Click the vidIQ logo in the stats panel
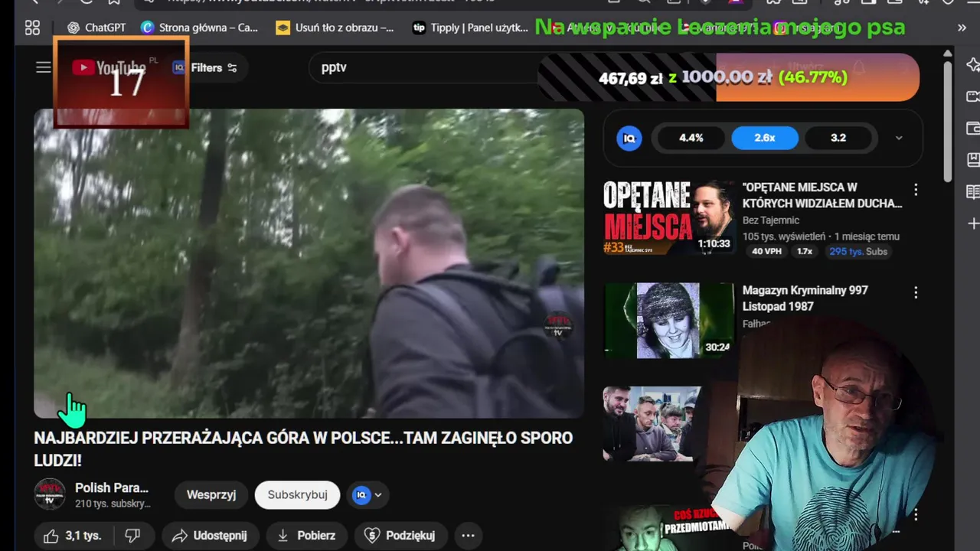Image resolution: width=980 pixels, height=551 pixels. [x=629, y=138]
